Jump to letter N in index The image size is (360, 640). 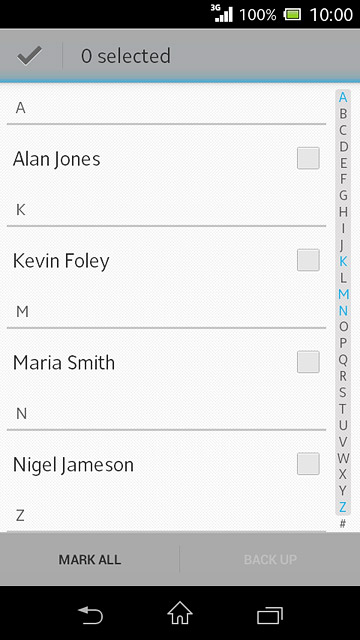click(x=343, y=311)
